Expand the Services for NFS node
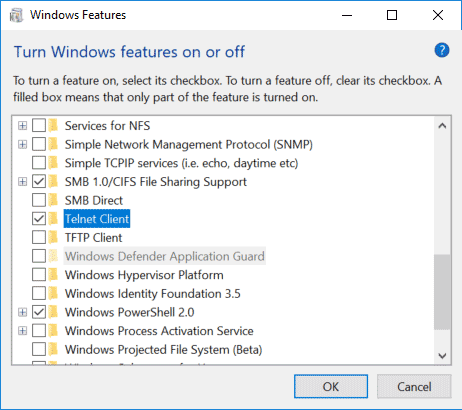462x410 pixels. coord(22,126)
